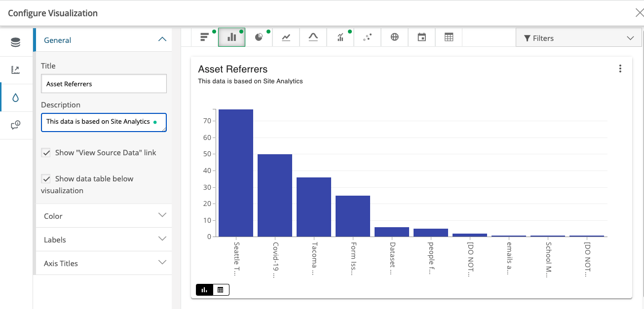Screen dimensions: 644x309
Task: Select the horizontal bar chart type
Action: tap(204, 37)
